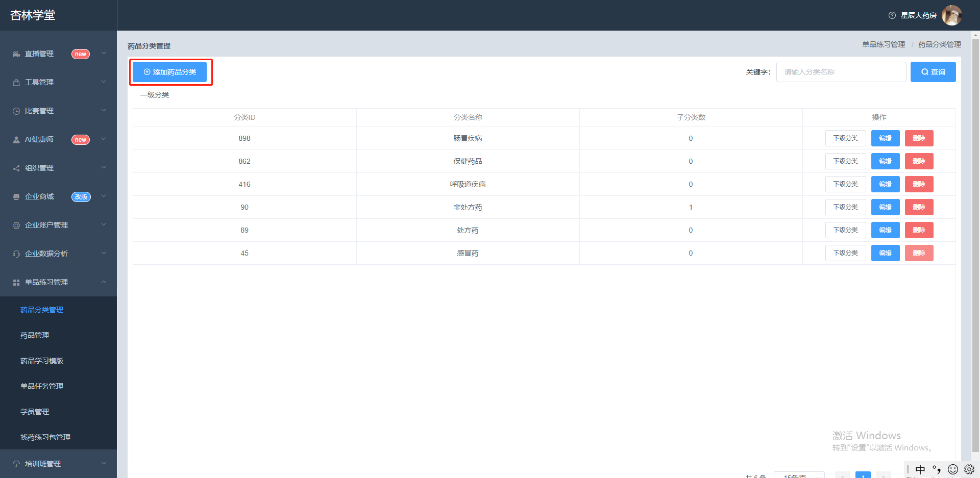980x478 pixels.
Task: Expand the 工具管理 menu chevron
Action: pyautogui.click(x=104, y=82)
